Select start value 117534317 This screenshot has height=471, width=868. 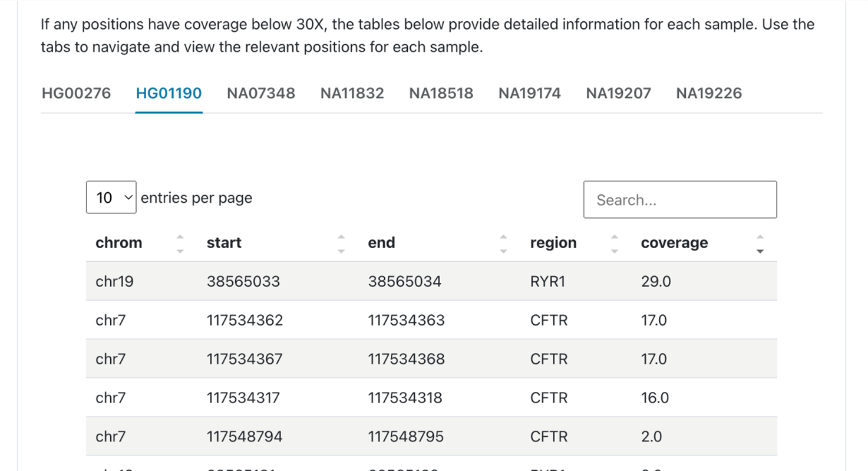(x=243, y=398)
